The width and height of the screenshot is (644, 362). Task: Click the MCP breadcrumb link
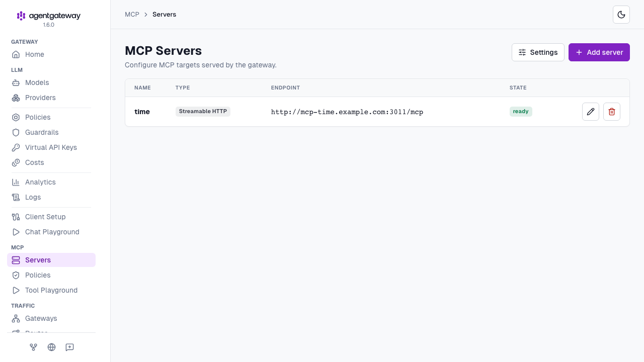coord(132,15)
